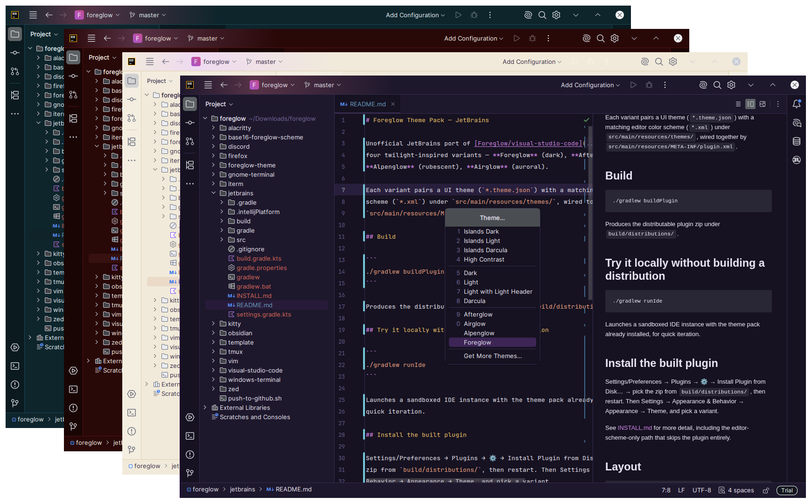Expand the src folder under jetbrains
Viewport: 812px width, 504px height.
(x=222, y=240)
